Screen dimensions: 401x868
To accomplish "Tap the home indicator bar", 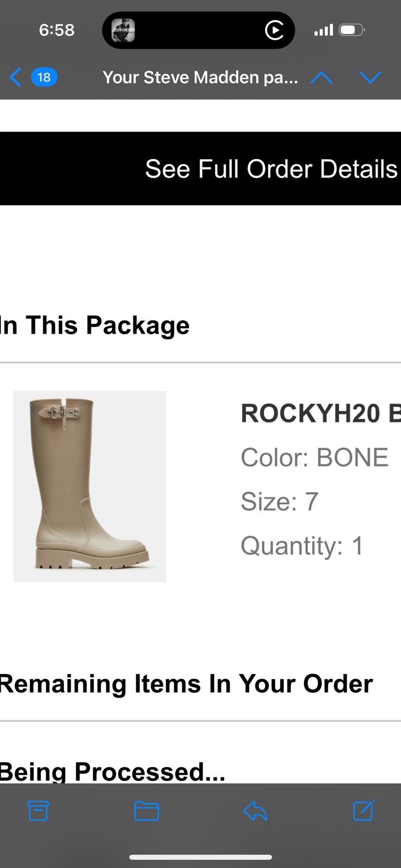I will (x=200, y=854).
